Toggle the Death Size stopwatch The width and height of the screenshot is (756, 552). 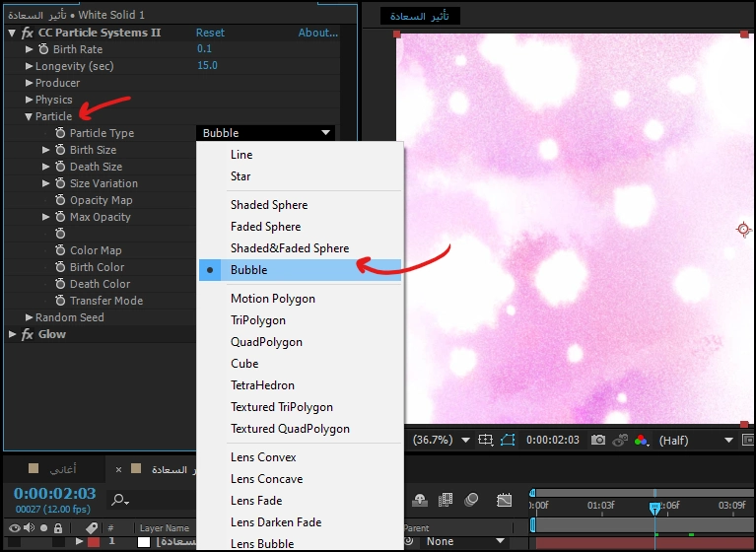pyautogui.click(x=60, y=167)
